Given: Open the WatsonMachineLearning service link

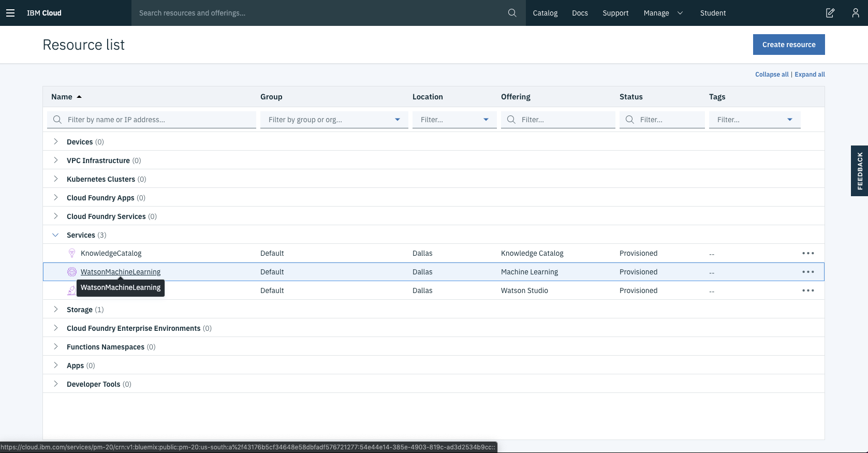Looking at the screenshot, I should [121, 272].
